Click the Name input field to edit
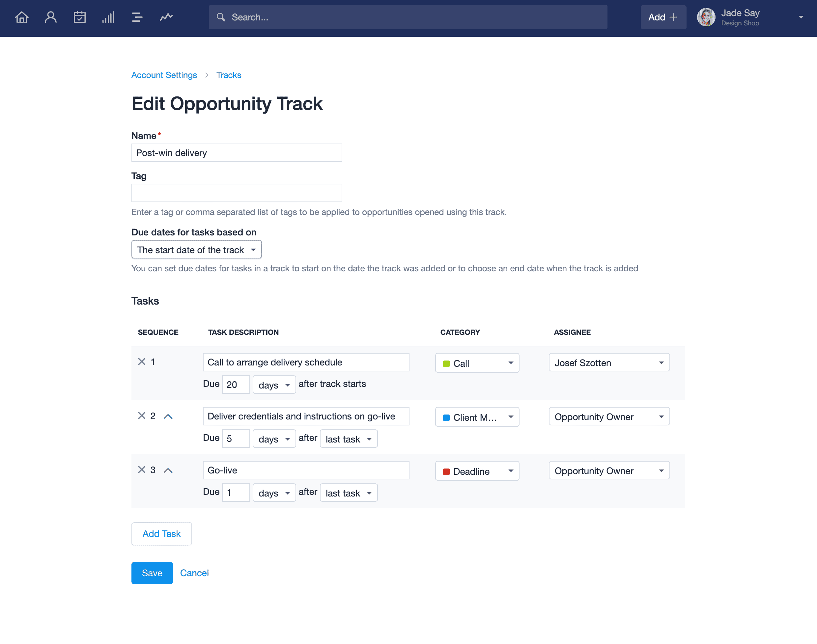This screenshot has height=644, width=817. pyautogui.click(x=237, y=153)
